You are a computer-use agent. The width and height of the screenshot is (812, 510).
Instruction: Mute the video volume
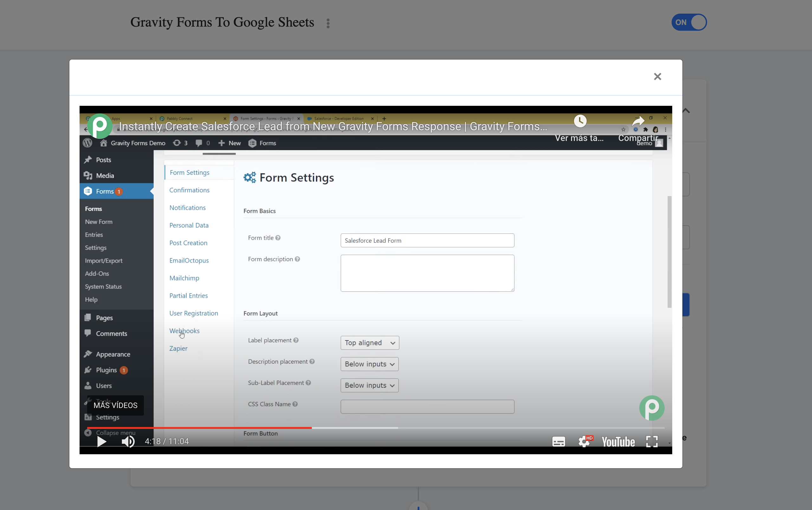128,441
